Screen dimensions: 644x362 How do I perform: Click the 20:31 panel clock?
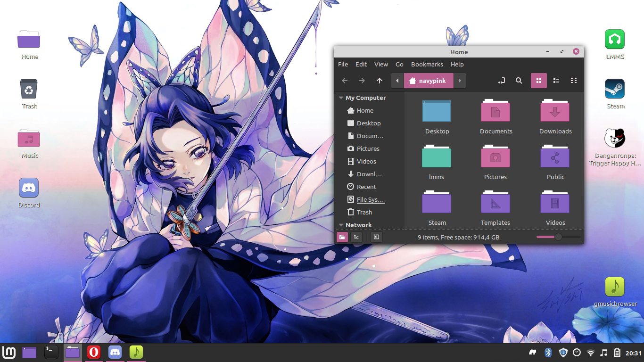point(634,353)
